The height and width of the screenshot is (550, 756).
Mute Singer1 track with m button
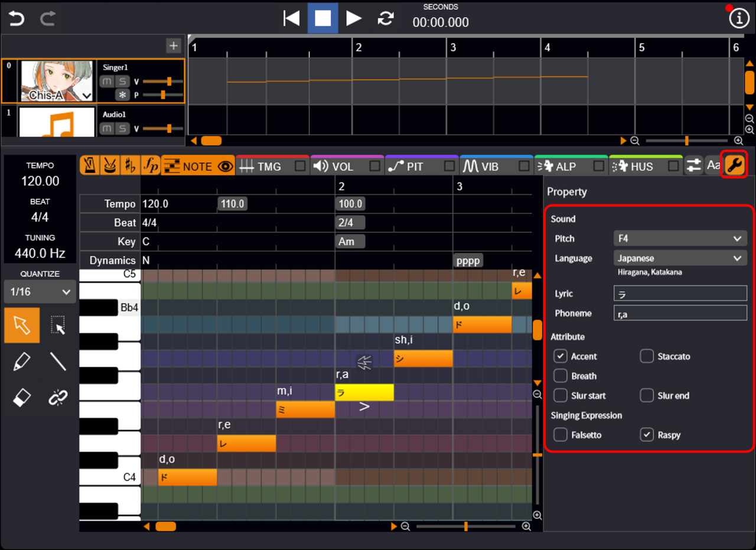[107, 82]
